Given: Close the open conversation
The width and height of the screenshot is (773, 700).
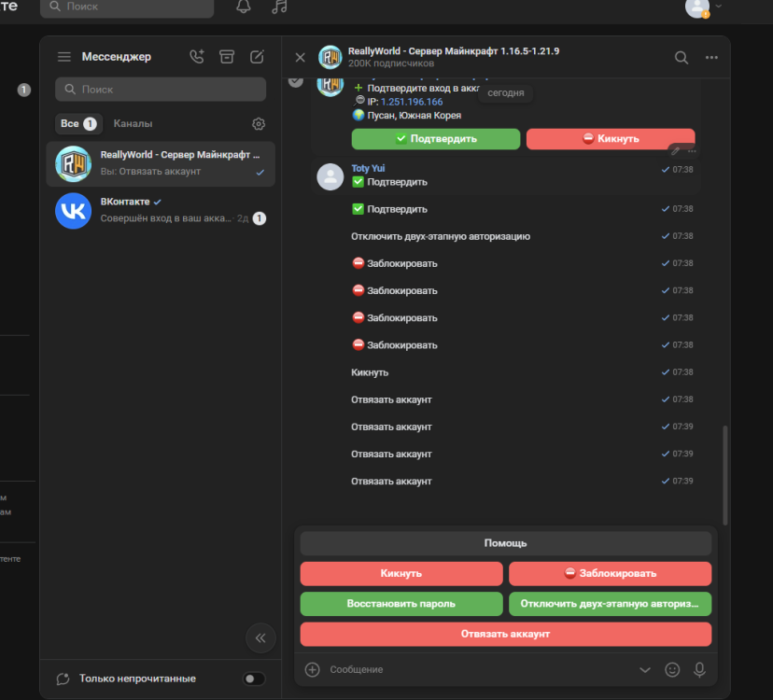Looking at the screenshot, I should [301, 57].
